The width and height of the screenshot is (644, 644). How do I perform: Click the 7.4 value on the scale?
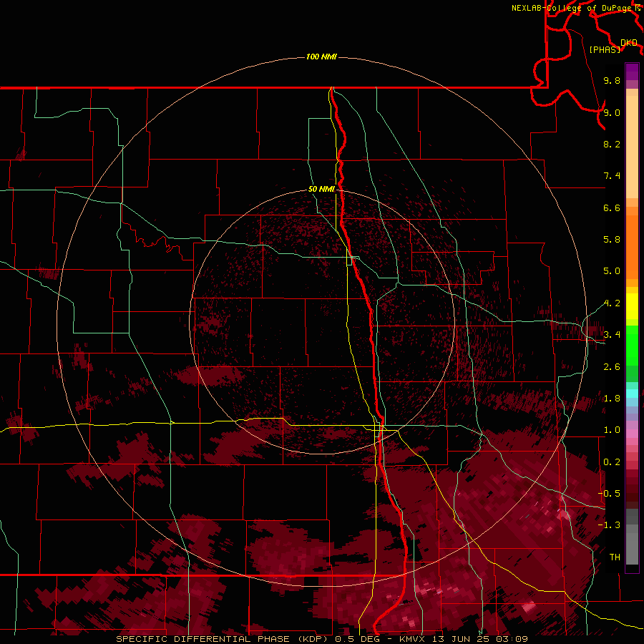coord(612,176)
